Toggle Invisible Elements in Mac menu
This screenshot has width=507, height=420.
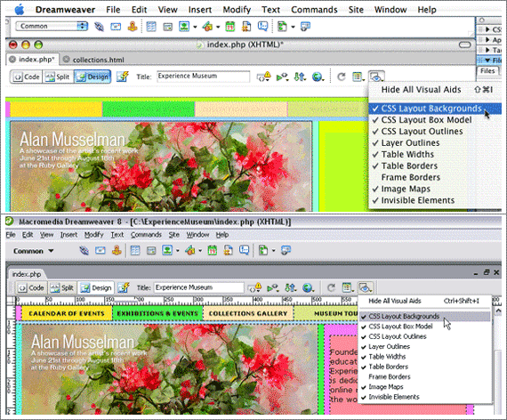coord(435,200)
